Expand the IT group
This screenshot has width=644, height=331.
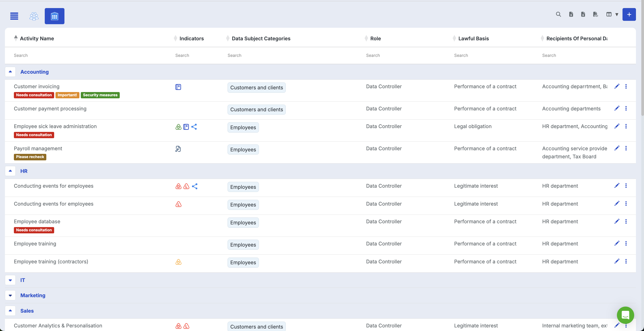click(x=10, y=280)
